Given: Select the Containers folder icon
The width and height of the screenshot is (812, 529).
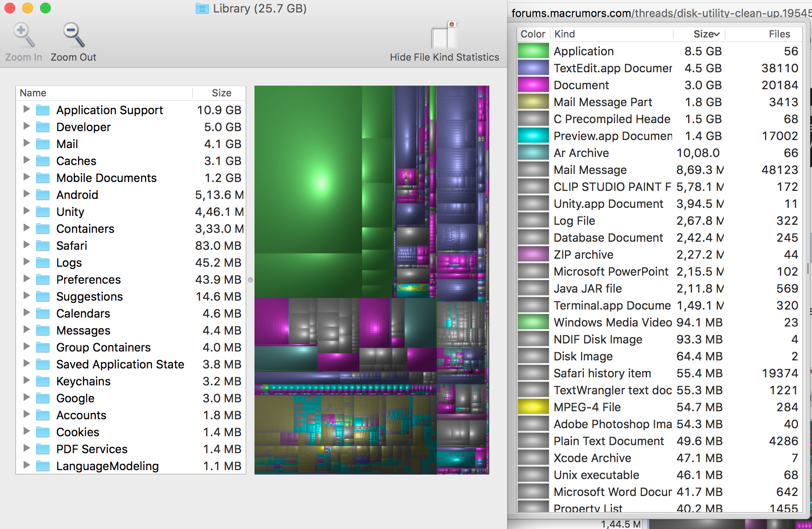Looking at the screenshot, I should pos(43,229).
